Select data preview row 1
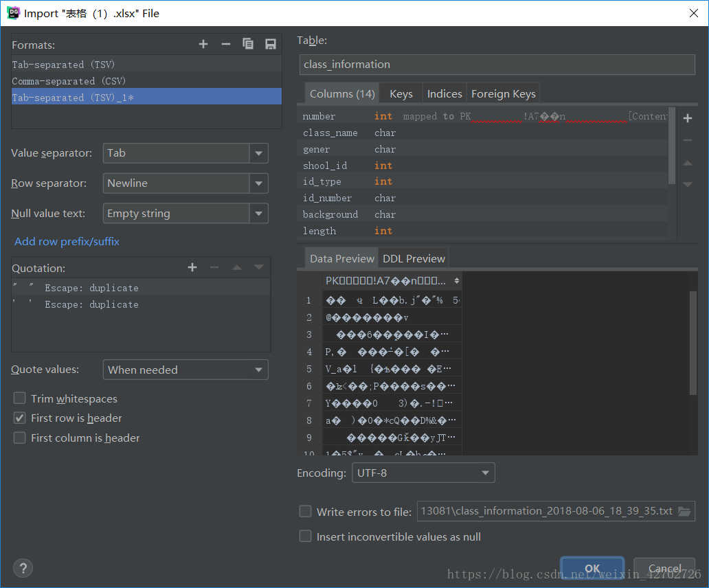Viewport: 709px width, 588px height. point(379,300)
